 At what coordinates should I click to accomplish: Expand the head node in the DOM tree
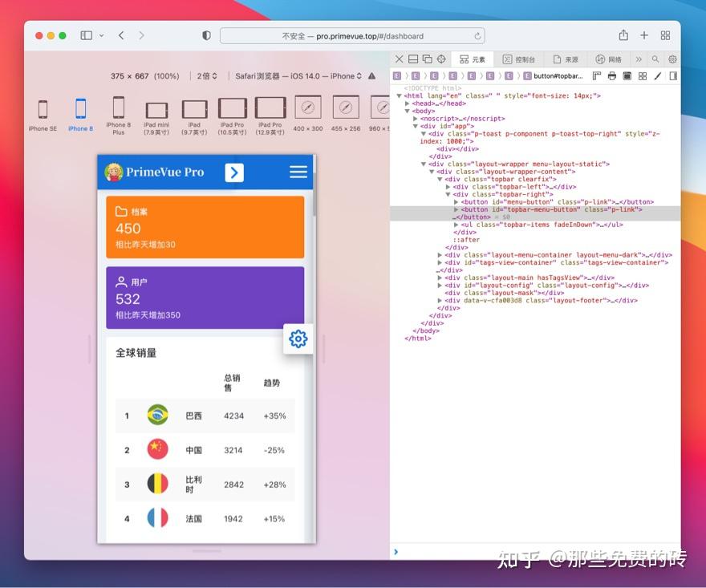click(x=407, y=103)
